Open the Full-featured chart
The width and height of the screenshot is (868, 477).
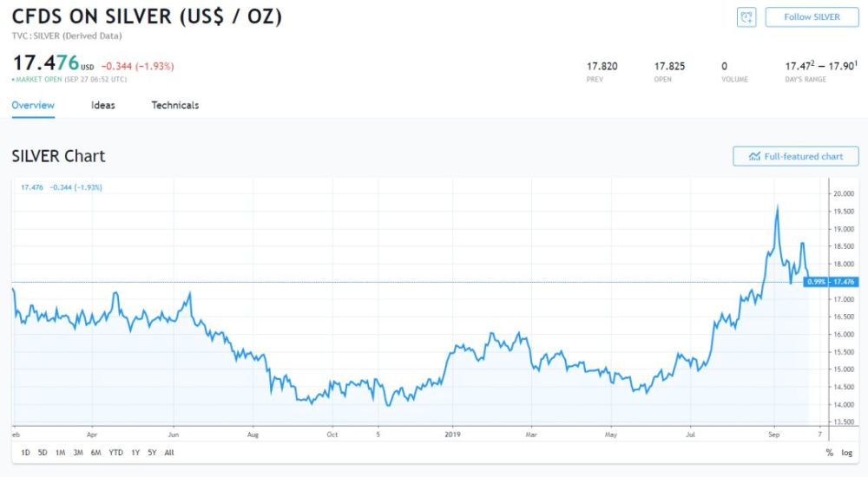coord(796,156)
